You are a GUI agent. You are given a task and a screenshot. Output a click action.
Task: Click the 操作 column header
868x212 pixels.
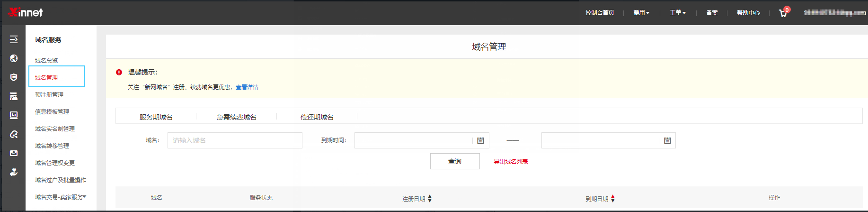tap(774, 198)
